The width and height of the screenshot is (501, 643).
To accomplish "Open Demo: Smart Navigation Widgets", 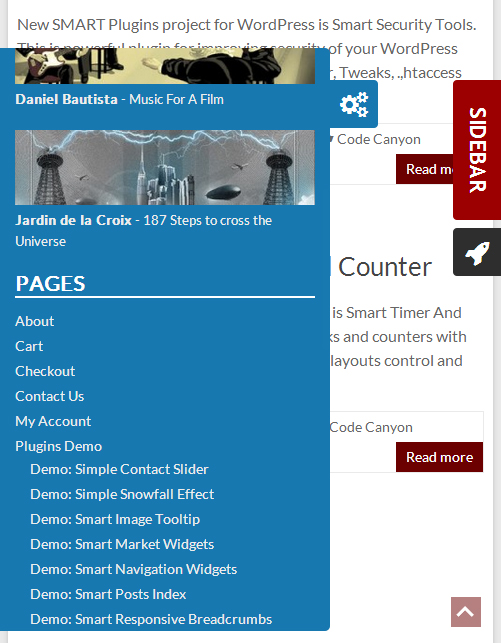I will coord(134,569).
